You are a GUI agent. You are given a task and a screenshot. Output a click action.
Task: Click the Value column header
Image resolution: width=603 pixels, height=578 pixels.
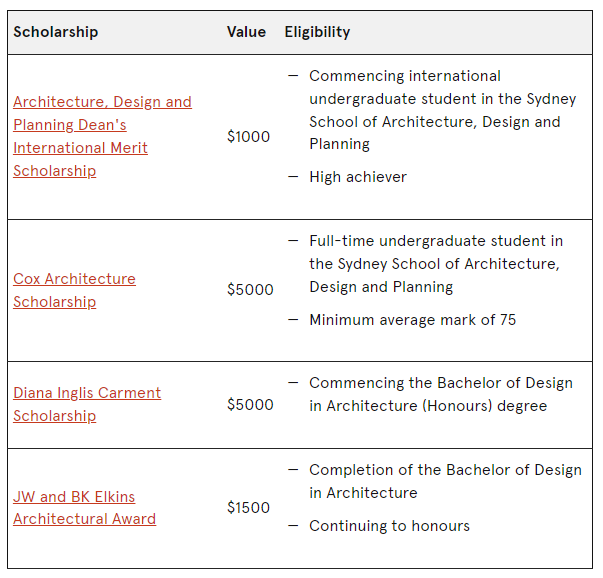[246, 32]
